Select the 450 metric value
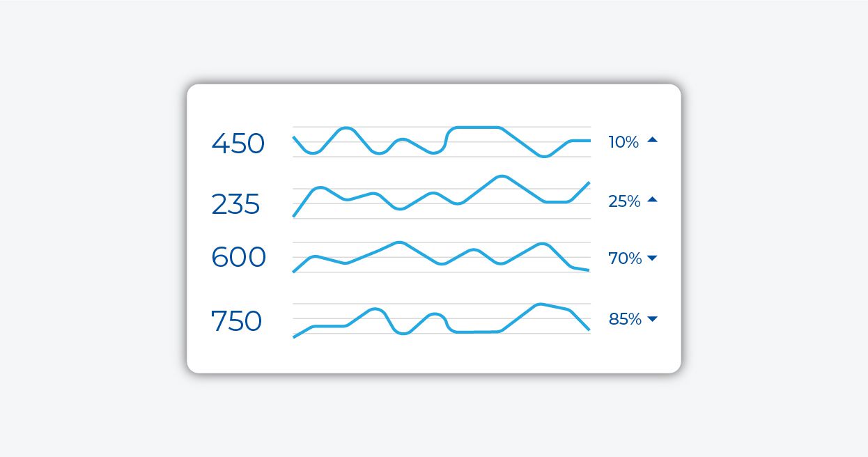This screenshot has width=868, height=457. (x=238, y=144)
